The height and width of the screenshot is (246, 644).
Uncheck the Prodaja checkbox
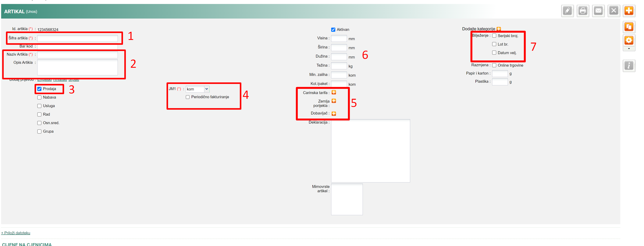click(x=39, y=89)
